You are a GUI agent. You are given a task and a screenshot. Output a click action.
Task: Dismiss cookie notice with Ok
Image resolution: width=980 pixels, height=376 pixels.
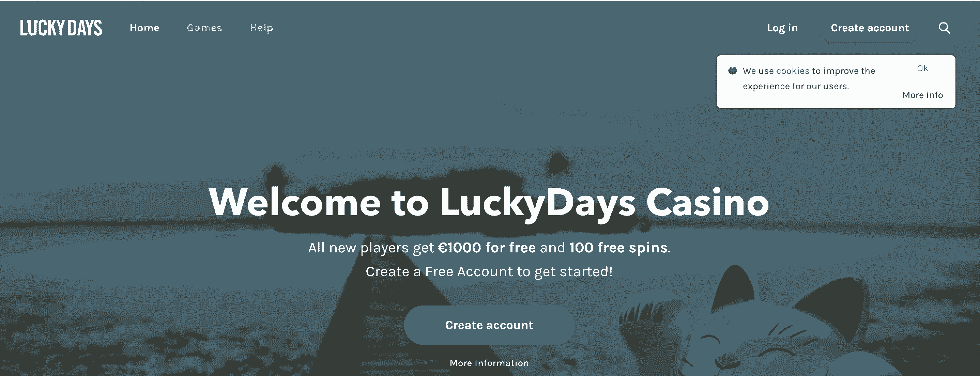pyautogui.click(x=922, y=68)
